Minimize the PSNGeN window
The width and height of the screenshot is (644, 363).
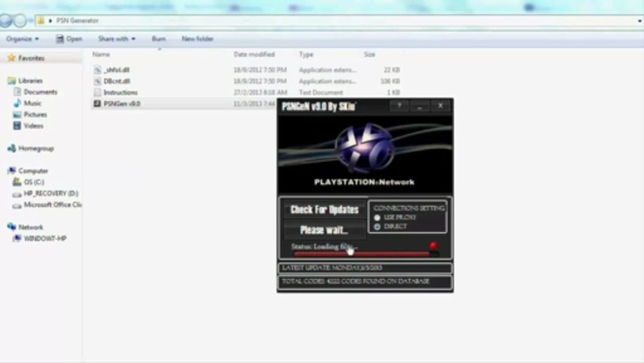tap(419, 105)
